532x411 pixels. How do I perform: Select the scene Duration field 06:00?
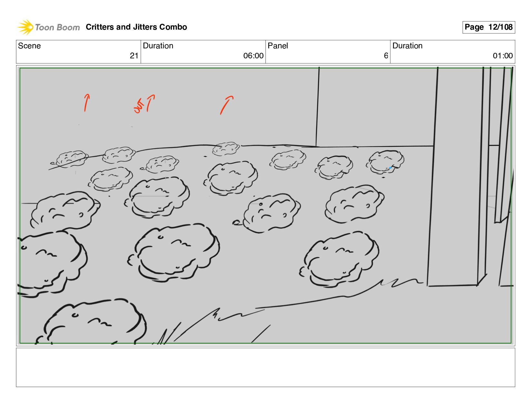tap(203, 52)
